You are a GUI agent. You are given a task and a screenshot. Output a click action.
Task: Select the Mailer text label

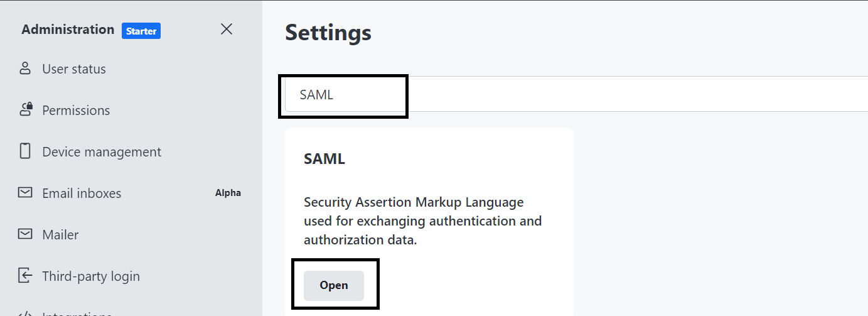60,235
